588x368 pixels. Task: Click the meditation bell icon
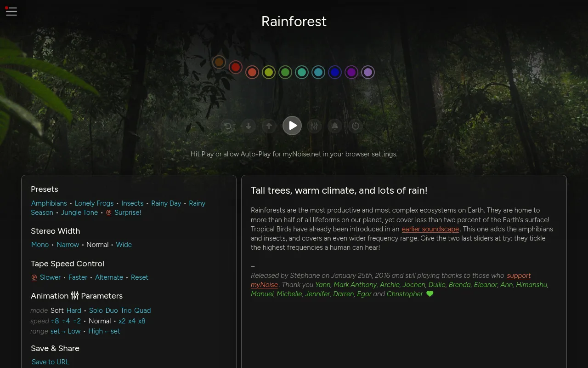pyautogui.click(x=335, y=126)
